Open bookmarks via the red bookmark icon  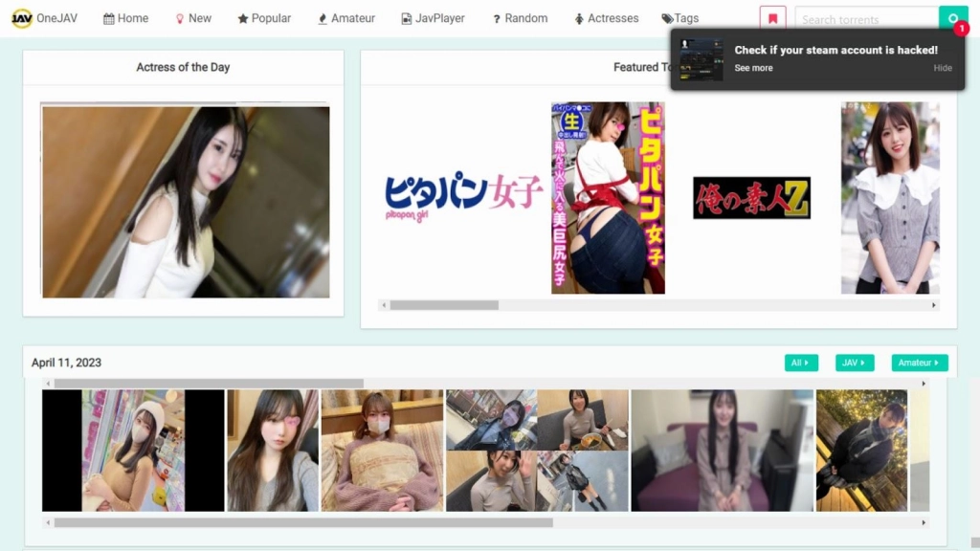pos(772,17)
